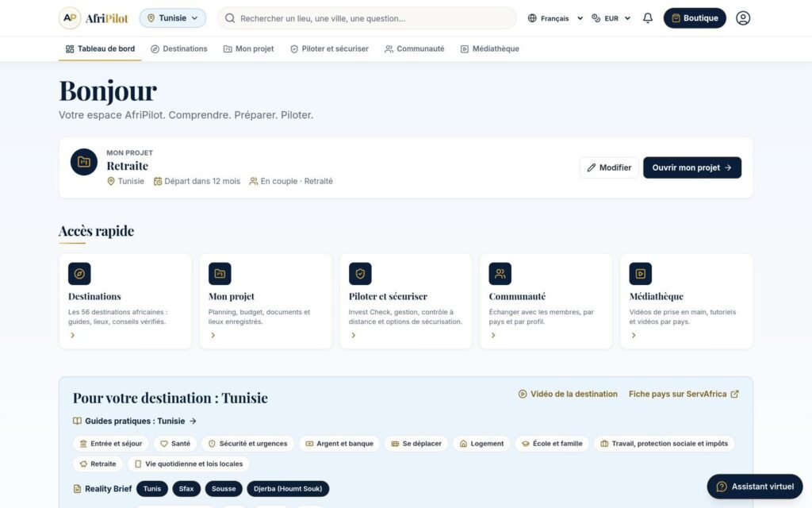Viewport: 812px width, 508px height.
Task: Click the Médiathèque card arrow chevron
Action: tap(634, 336)
